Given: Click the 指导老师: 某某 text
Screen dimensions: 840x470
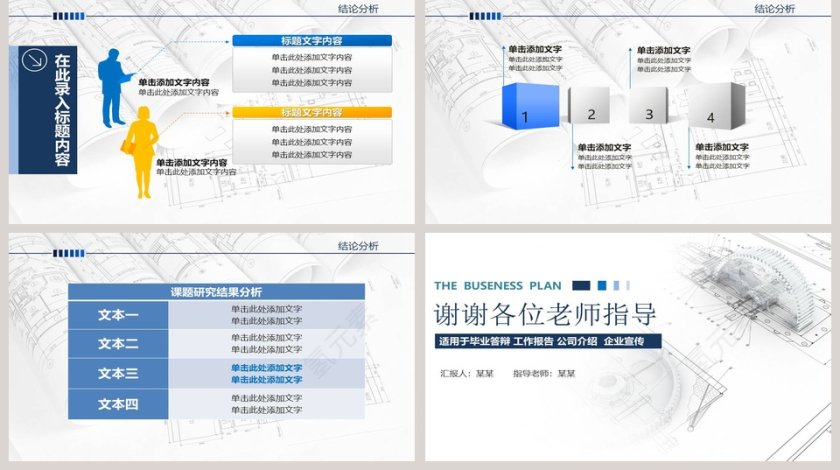Looking at the screenshot, I should coord(544,374).
